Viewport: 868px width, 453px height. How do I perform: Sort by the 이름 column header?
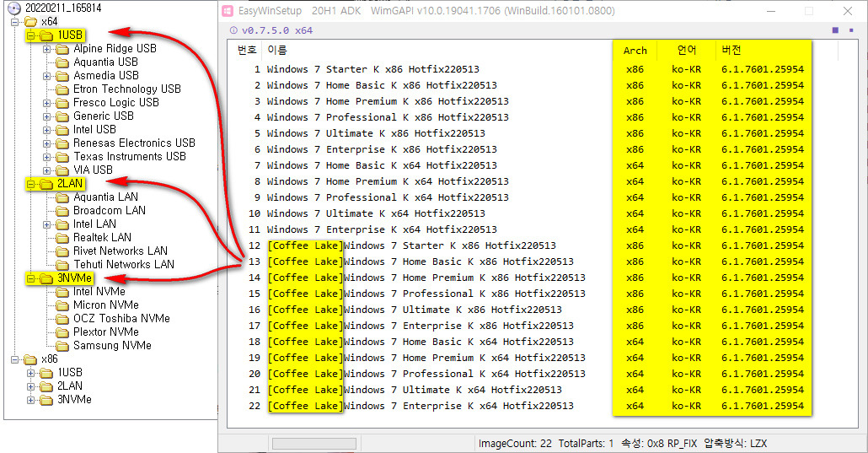coord(276,51)
